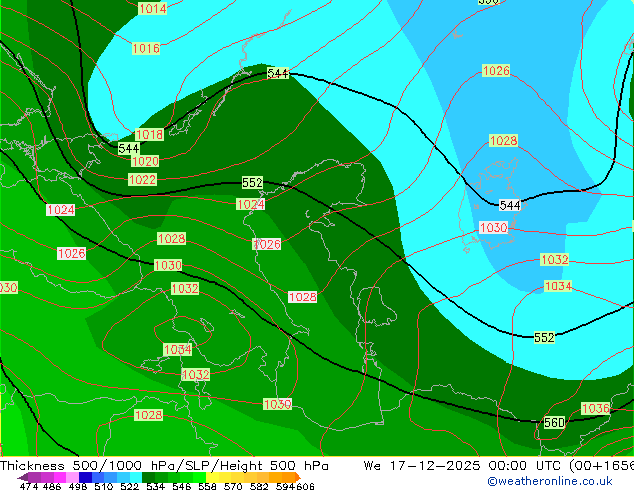
Task: Click the 1036 isobar label
Action: point(596,408)
